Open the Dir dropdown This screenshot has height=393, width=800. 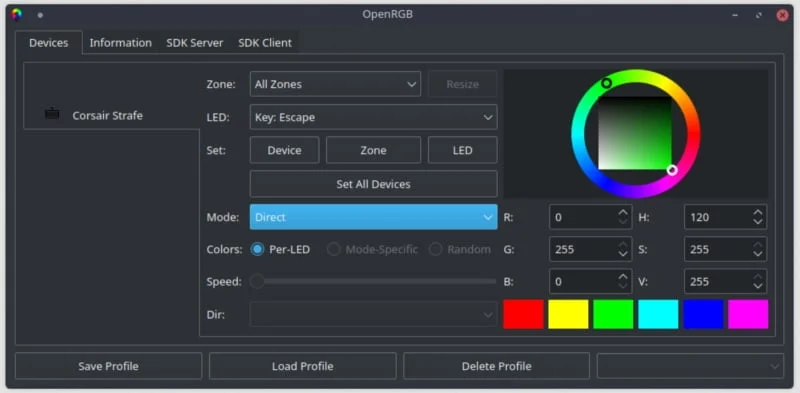pyautogui.click(x=373, y=314)
